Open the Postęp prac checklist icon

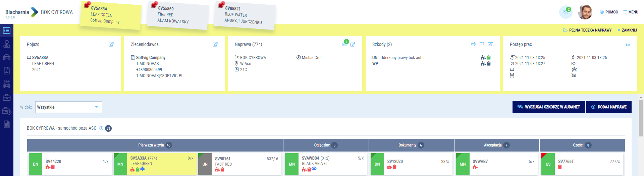[628, 44]
